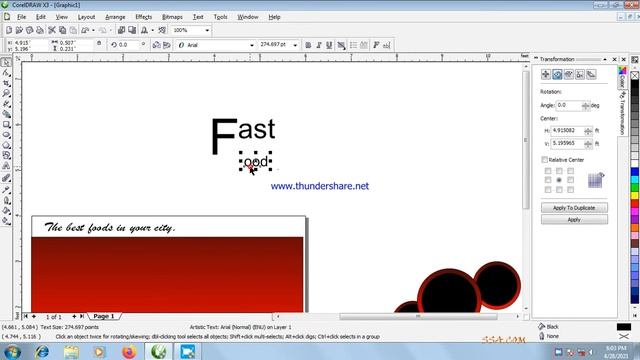Adjust the center H value stepper
This screenshot has width=640, height=360.
coord(588,131)
